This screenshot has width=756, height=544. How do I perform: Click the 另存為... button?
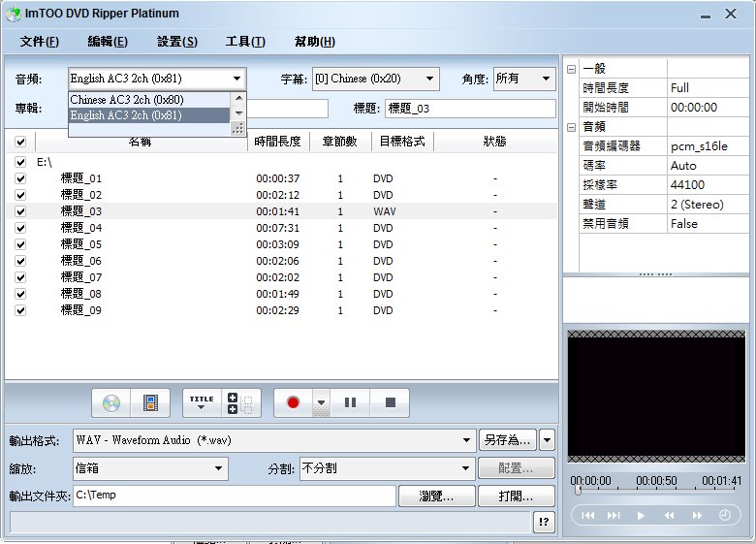pyautogui.click(x=508, y=440)
